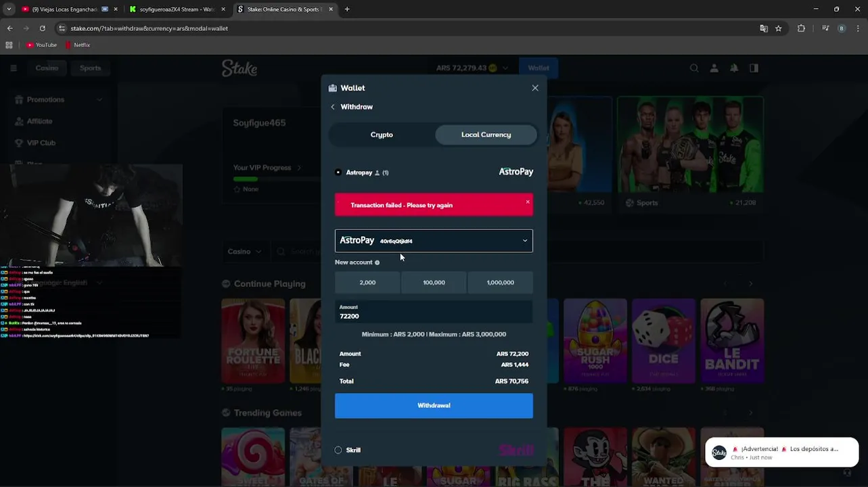This screenshot has height=487, width=868.
Task: Reload the page
Action: pos(42,28)
